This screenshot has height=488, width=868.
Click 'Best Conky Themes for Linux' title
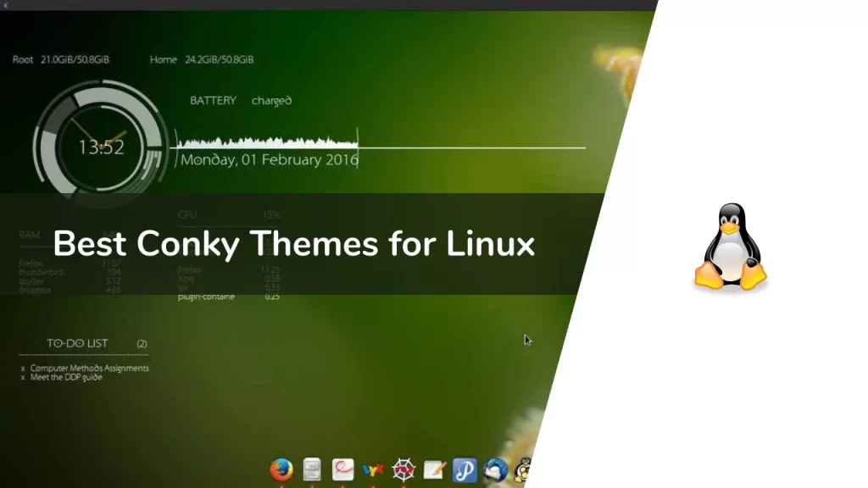click(294, 244)
